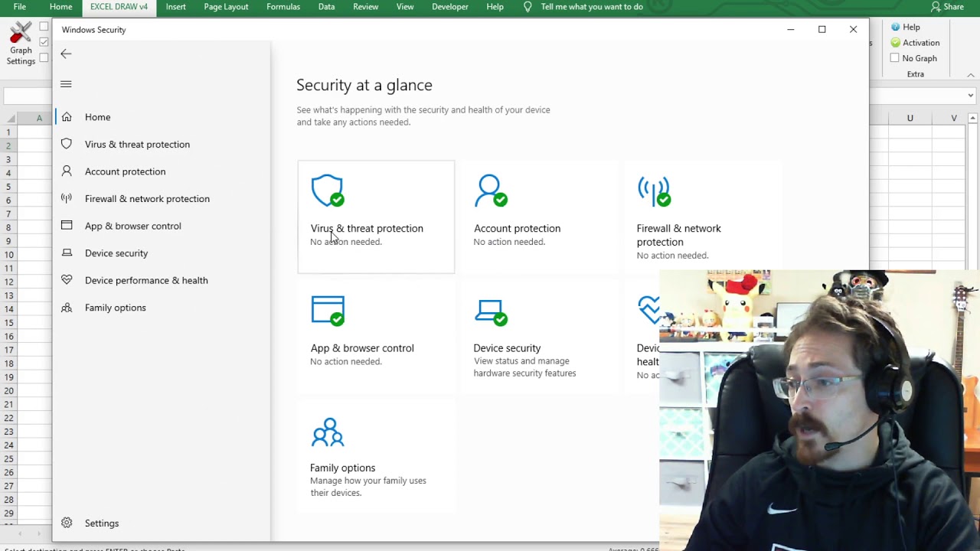980x551 pixels.
Task: Switch to the View ribbon tab
Action: point(405,7)
